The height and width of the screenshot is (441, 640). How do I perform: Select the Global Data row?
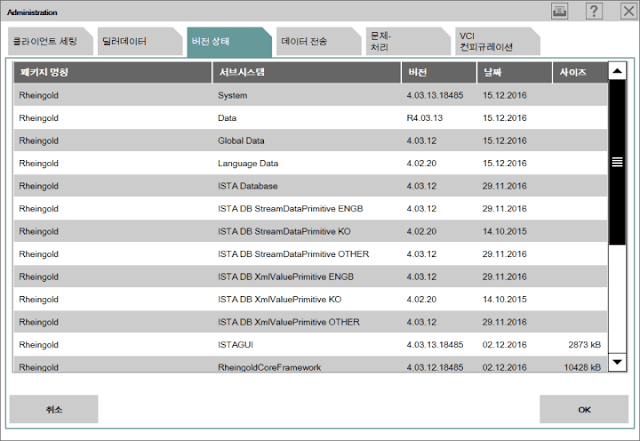tap(310, 140)
